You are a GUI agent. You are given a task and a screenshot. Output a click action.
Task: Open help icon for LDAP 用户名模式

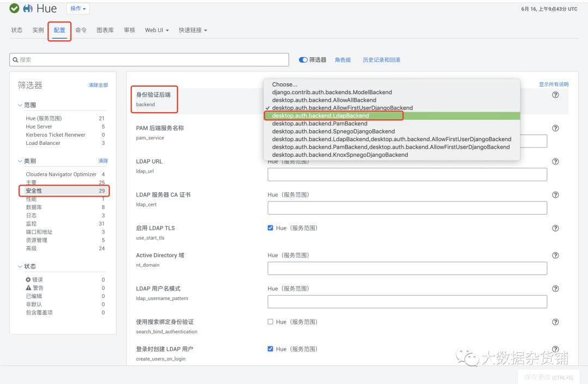click(x=555, y=289)
